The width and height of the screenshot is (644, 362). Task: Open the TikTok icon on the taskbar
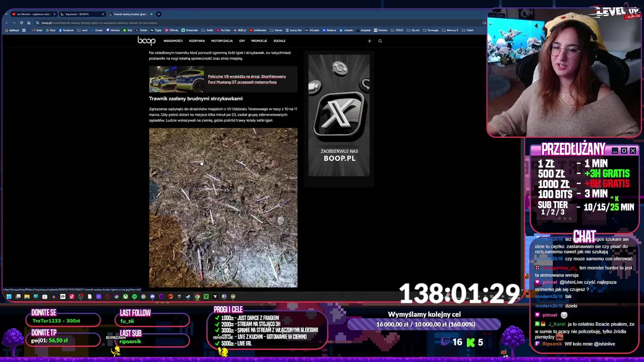pos(72,297)
